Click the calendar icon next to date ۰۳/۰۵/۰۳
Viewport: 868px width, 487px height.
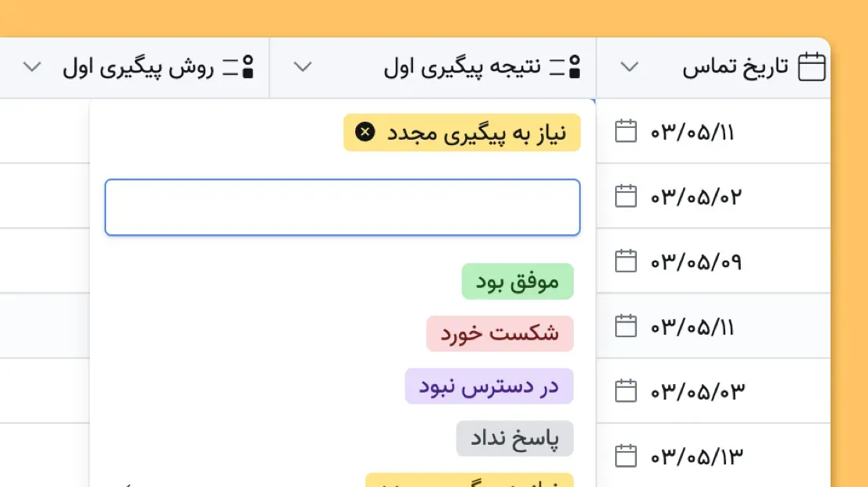[x=625, y=393]
